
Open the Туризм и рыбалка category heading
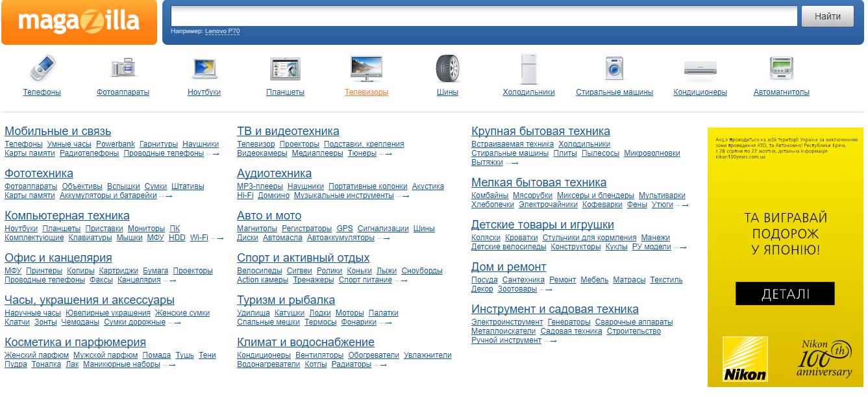(286, 300)
